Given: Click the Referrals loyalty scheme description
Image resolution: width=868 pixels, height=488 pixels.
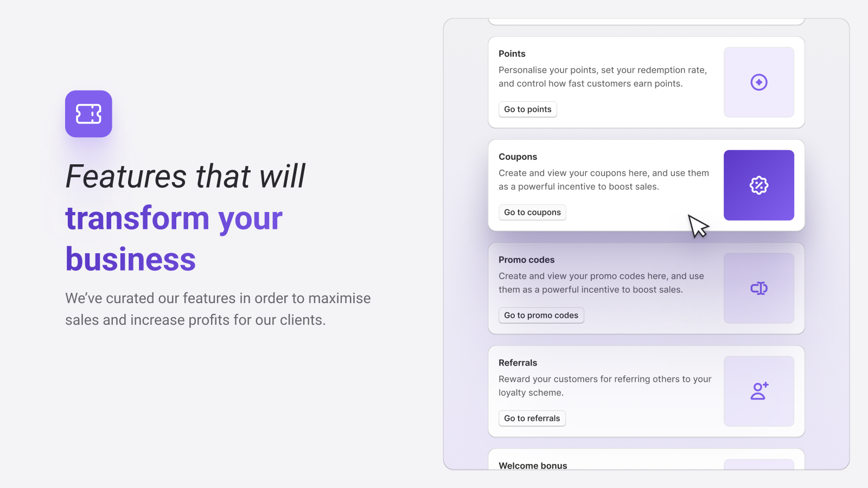Looking at the screenshot, I should tap(605, 386).
